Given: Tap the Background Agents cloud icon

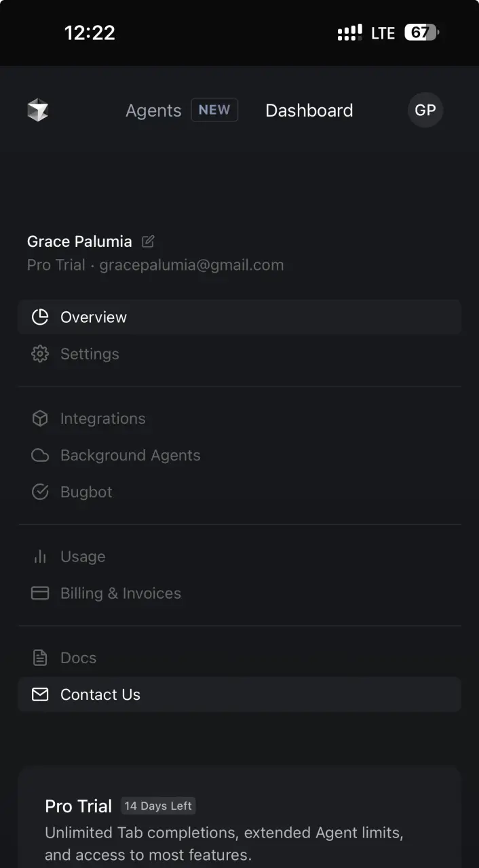Looking at the screenshot, I should [x=40, y=455].
